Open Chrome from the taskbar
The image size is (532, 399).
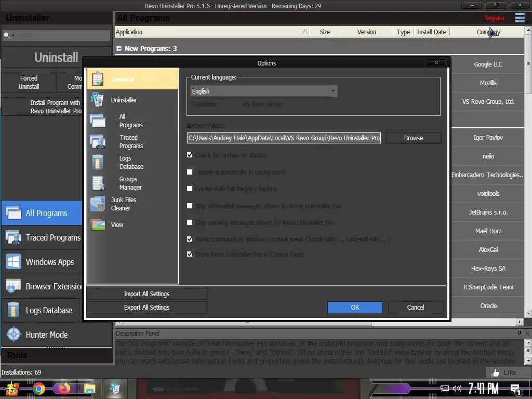38,389
